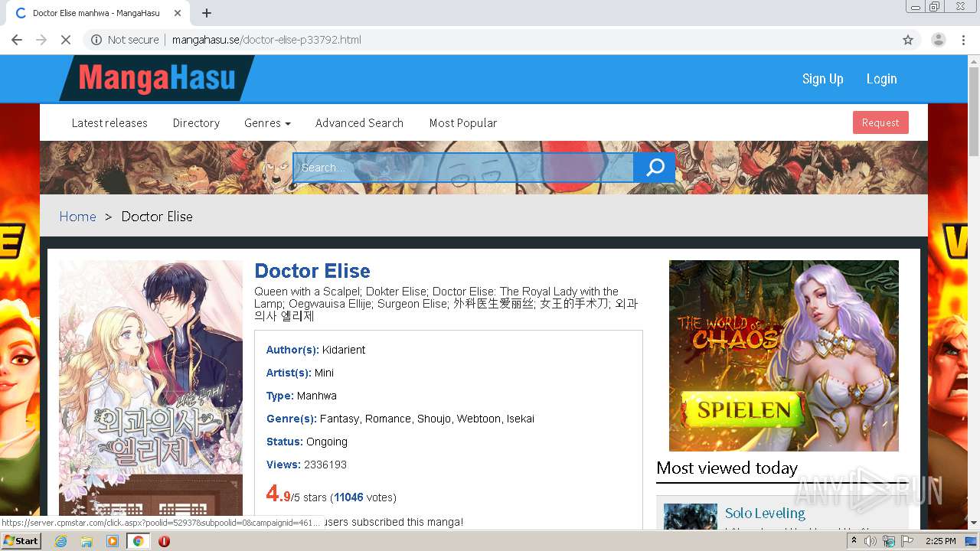This screenshot has height=551, width=980.
Task: Click the Solo Leveling thumbnail
Action: pos(691,517)
